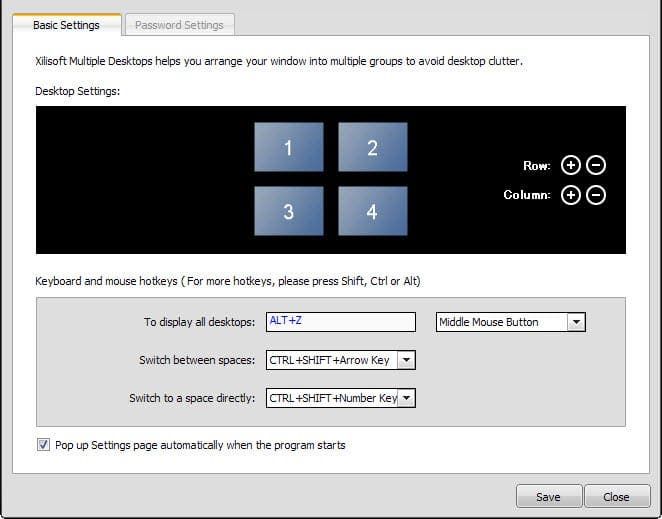Select the Basic Settings tab
Viewport: 662px width, 519px height.
tap(67, 25)
